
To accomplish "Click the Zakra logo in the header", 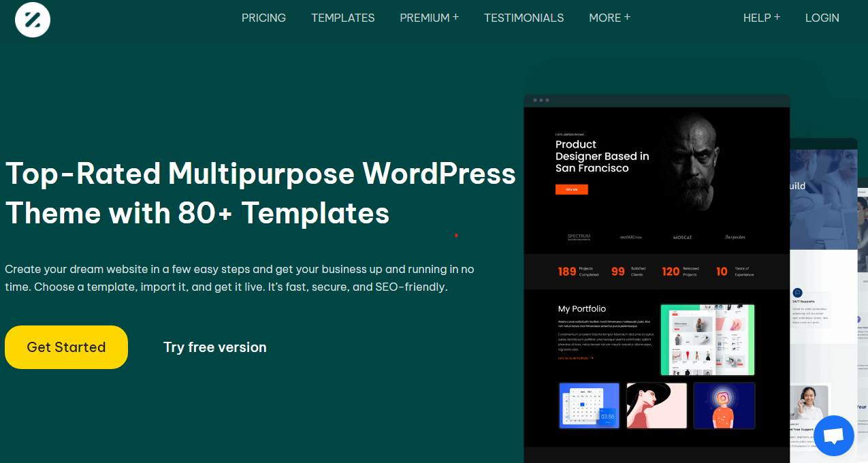I will pyautogui.click(x=33, y=19).
